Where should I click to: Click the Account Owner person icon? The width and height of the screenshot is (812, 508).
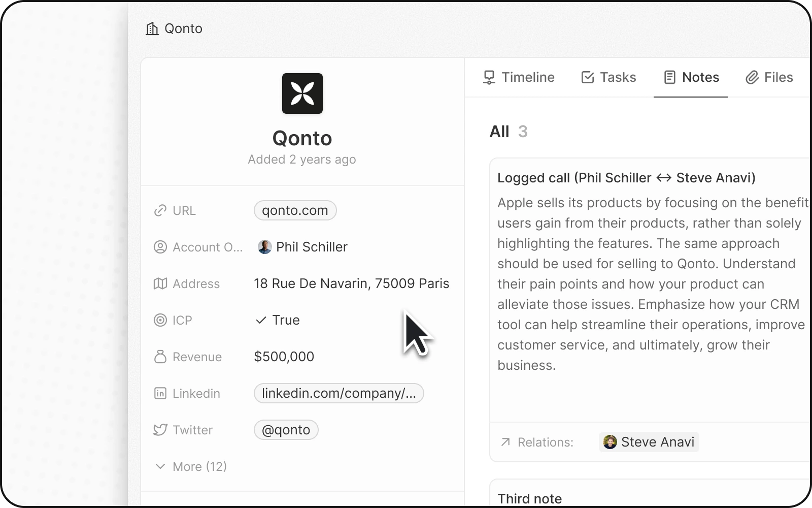coord(160,247)
